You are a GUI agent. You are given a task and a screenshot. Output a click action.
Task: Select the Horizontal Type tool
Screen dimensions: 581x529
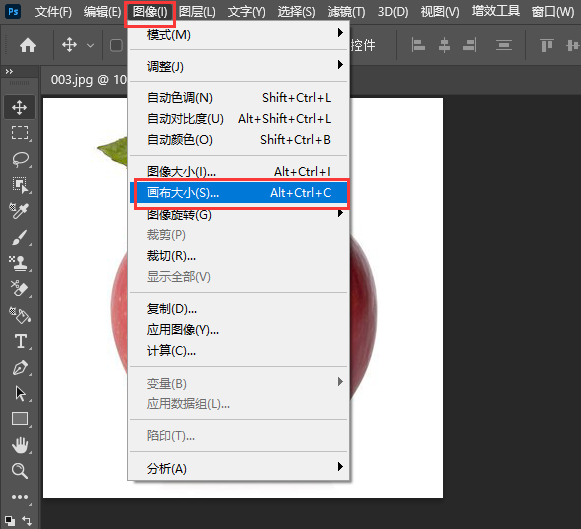pyautogui.click(x=20, y=341)
